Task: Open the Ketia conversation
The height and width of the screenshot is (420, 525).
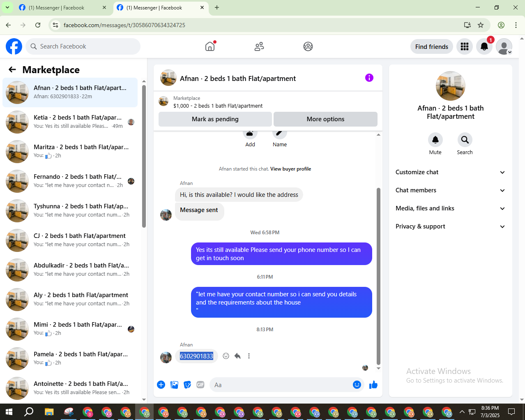Action: (70, 122)
